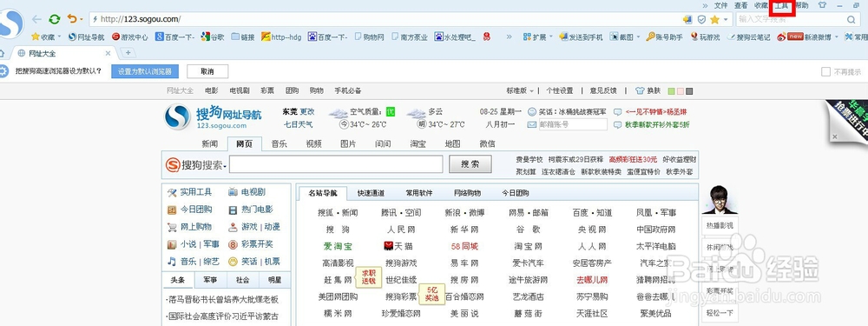Close the 网址大全 tab
868x326 pixels.
[x=108, y=53]
